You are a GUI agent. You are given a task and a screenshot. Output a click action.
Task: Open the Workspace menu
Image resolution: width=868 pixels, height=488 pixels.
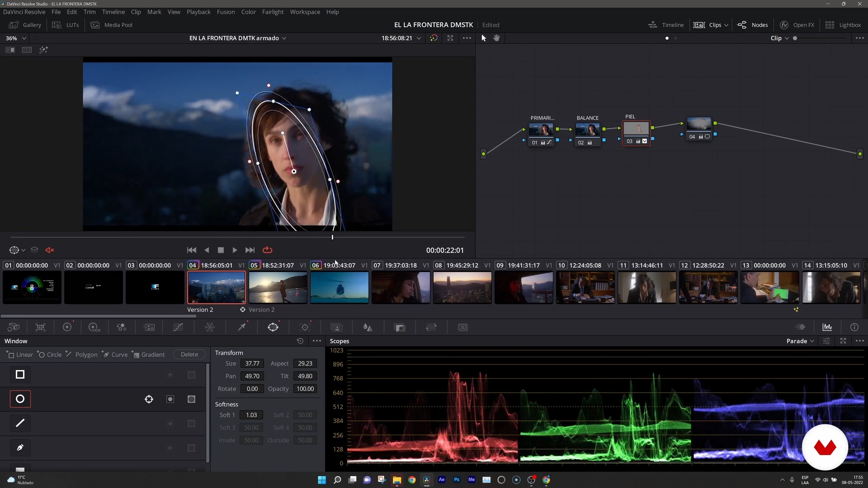pos(305,12)
